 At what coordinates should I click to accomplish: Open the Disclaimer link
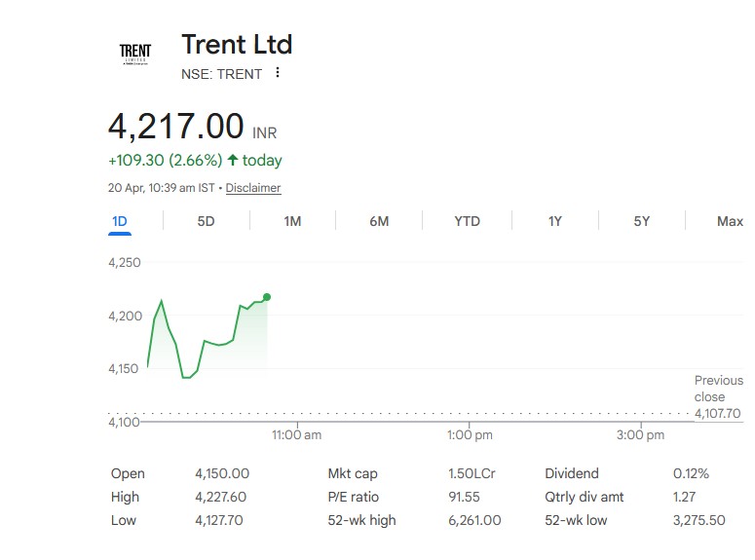[253, 188]
